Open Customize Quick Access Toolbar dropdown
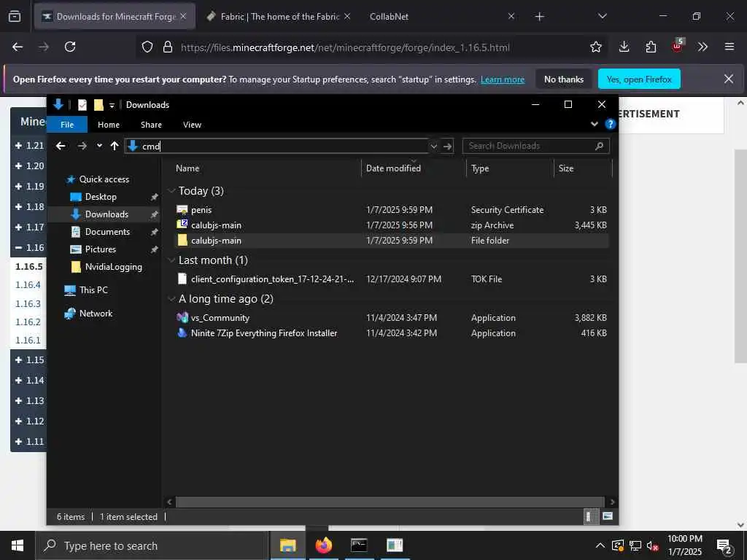Image resolution: width=747 pixels, height=560 pixels. point(112,105)
